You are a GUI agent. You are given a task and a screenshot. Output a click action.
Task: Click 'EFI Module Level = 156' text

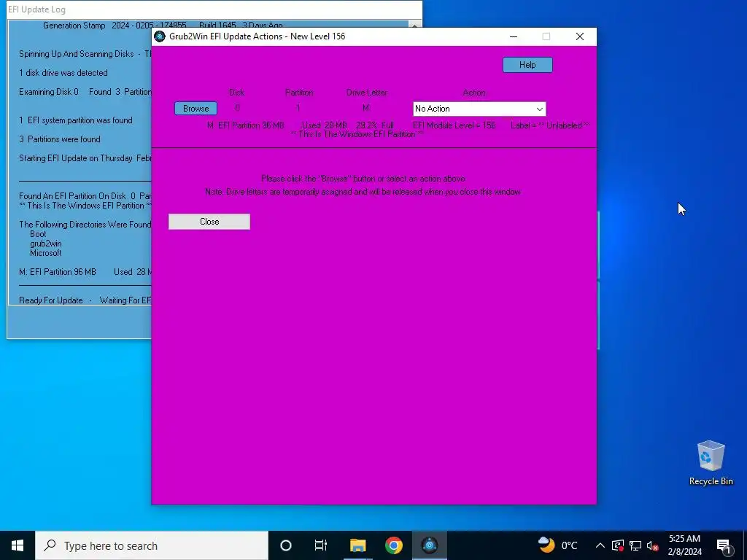[x=454, y=125]
